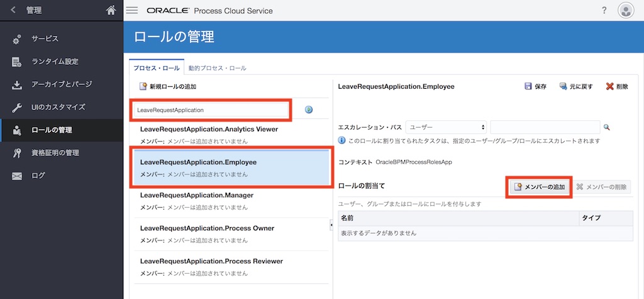Viewport: 644px width, 299px height.
Task: Click the role search input field
Action: (211, 110)
